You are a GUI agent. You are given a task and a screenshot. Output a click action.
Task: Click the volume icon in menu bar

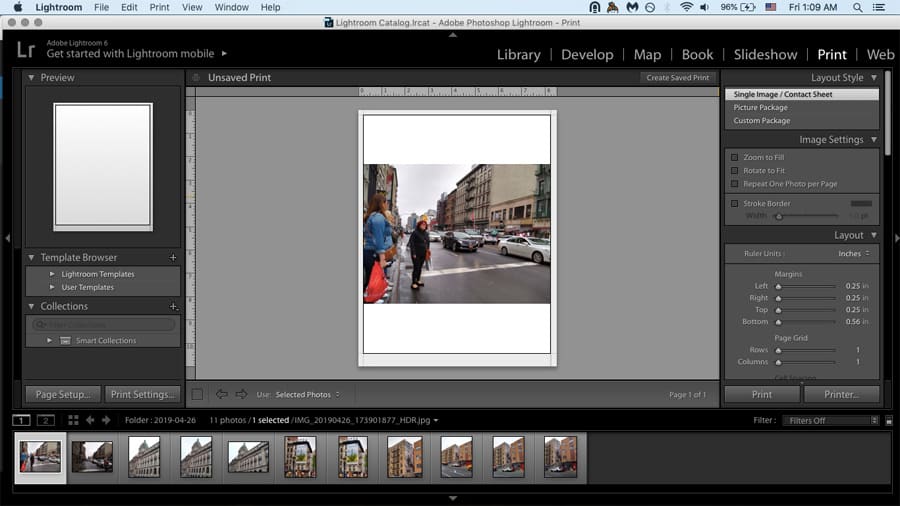point(705,7)
